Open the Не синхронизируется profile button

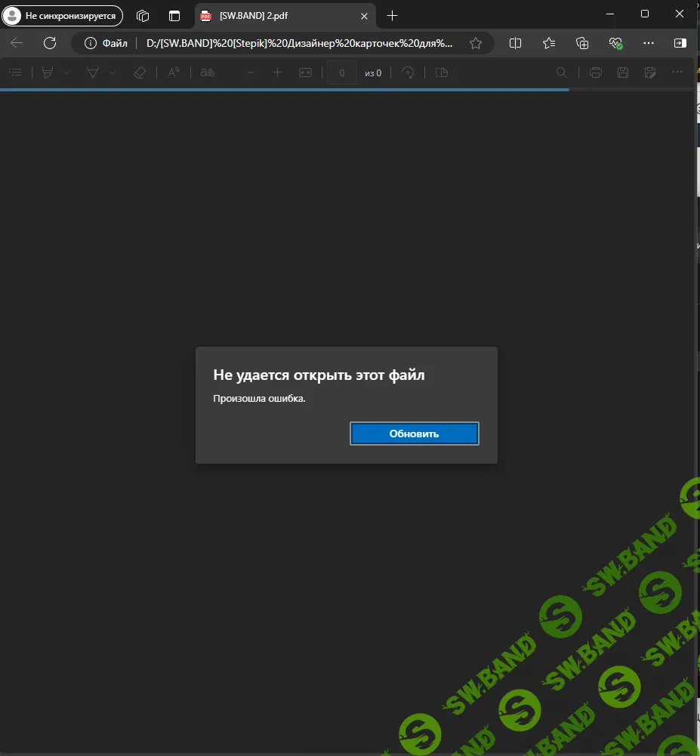tap(63, 15)
